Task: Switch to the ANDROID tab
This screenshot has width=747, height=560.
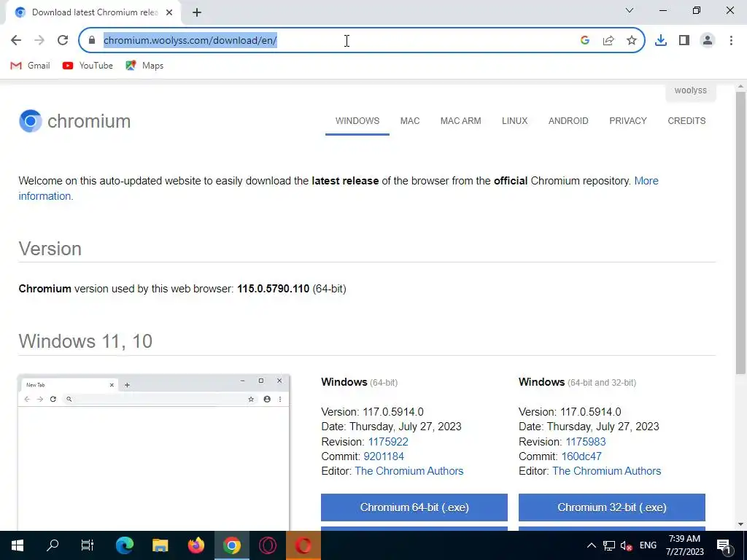Action: 568,121
